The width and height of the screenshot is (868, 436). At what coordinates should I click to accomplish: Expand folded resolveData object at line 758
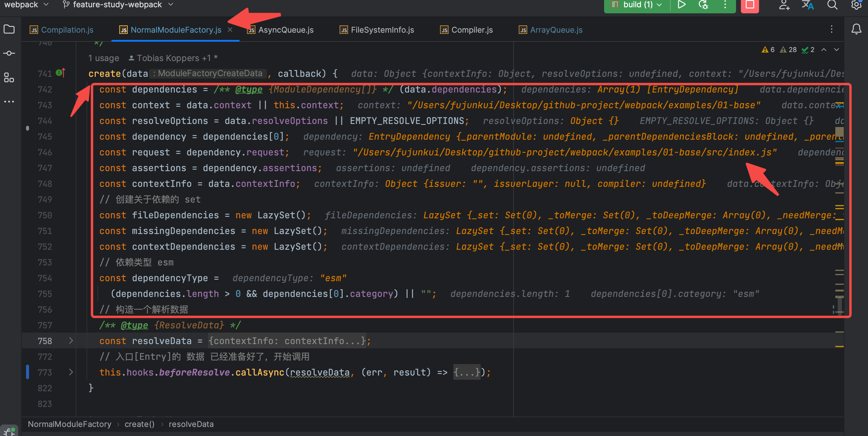[x=71, y=341]
